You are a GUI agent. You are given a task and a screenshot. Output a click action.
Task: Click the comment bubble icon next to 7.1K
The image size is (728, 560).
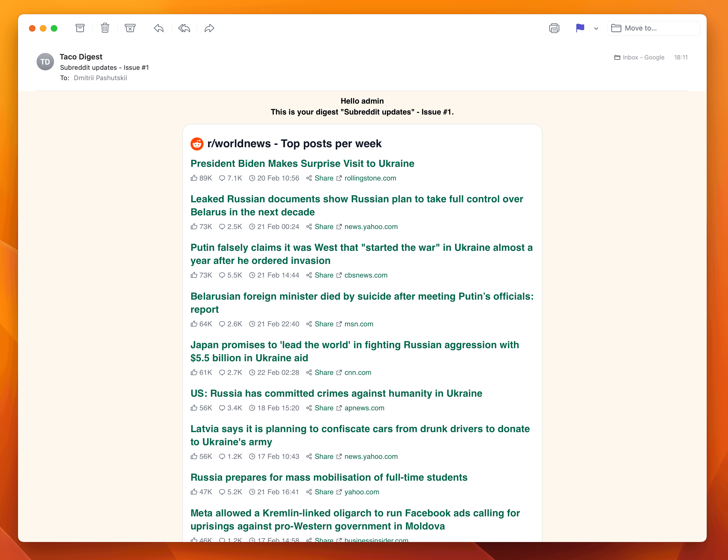[x=222, y=178]
